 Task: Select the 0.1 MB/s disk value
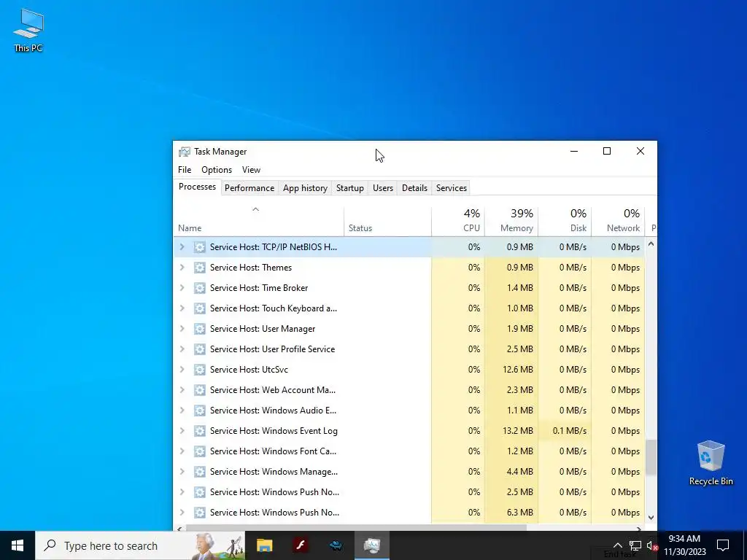click(x=565, y=430)
